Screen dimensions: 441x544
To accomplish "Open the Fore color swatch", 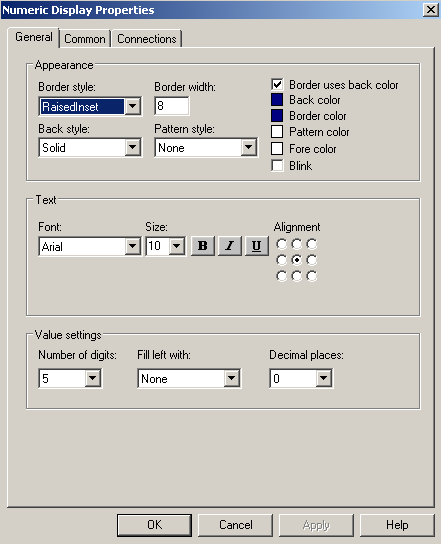I will [277, 148].
